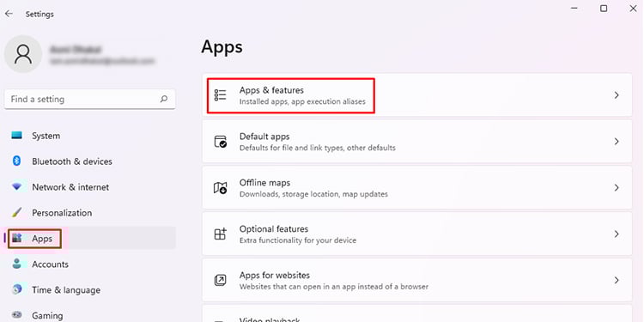
Task: Open System settings category
Action: 90,136
